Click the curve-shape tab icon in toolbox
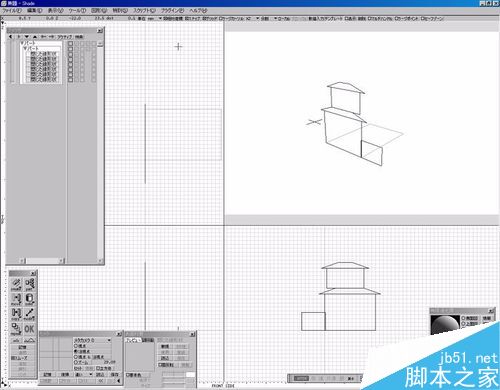This screenshot has width=500, height=390. pyautogui.click(x=30, y=340)
